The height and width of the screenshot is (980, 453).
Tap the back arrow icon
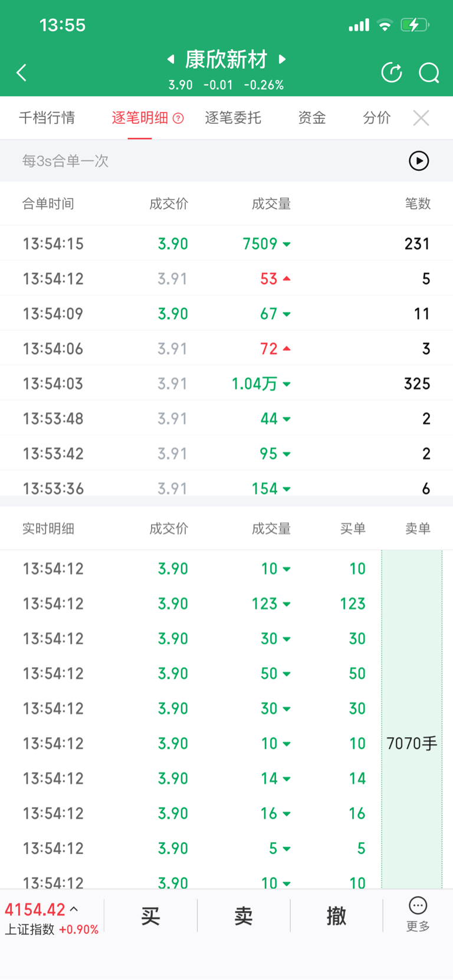[22, 72]
